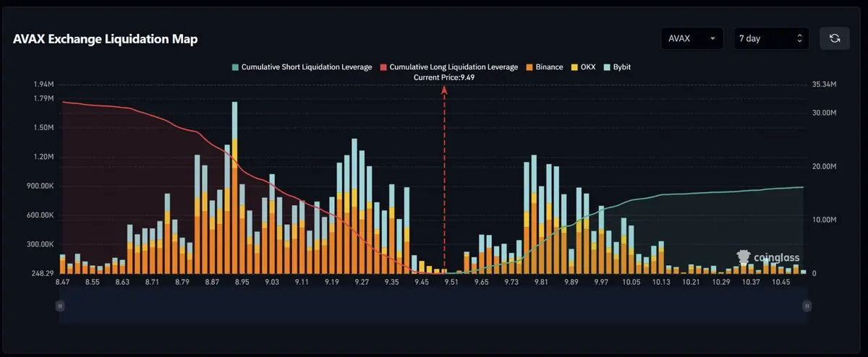Click the 1.50M left axis value

pyautogui.click(x=44, y=128)
